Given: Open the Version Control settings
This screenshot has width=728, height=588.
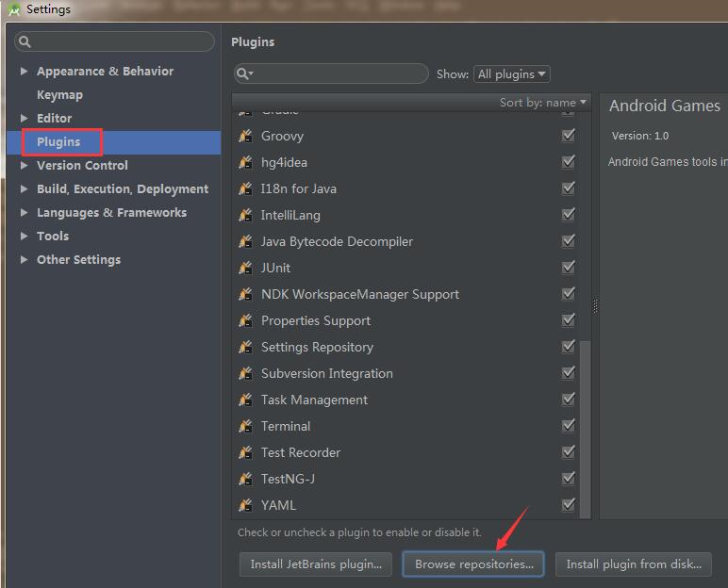Looking at the screenshot, I should pyautogui.click(x=82, y=165).
